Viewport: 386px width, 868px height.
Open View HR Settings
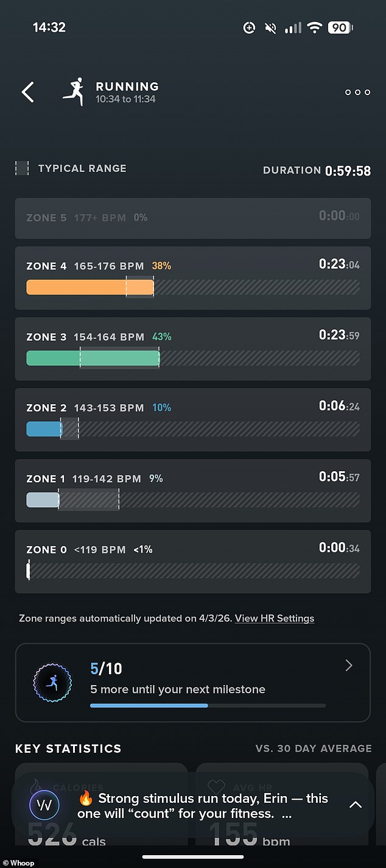point(275,618)
